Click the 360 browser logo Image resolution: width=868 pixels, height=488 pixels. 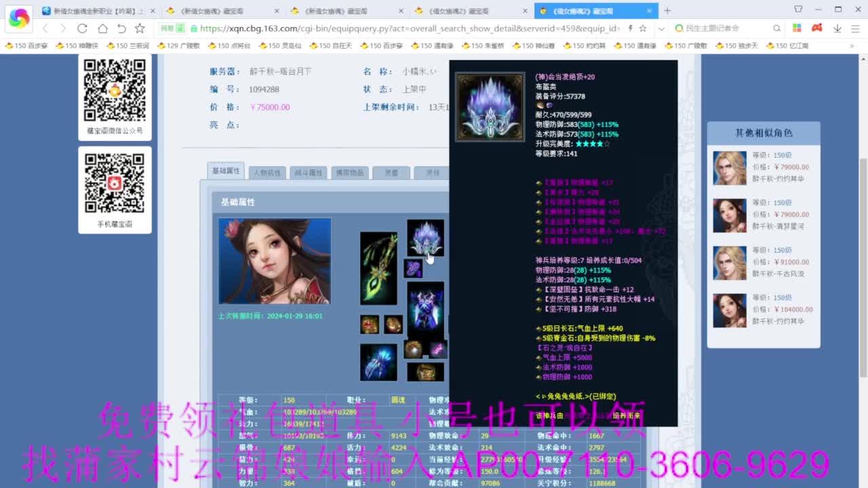coord(19,19)
